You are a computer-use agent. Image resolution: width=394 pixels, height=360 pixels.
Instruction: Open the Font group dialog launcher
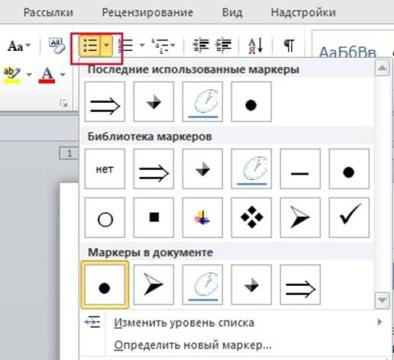pos(64,103)
